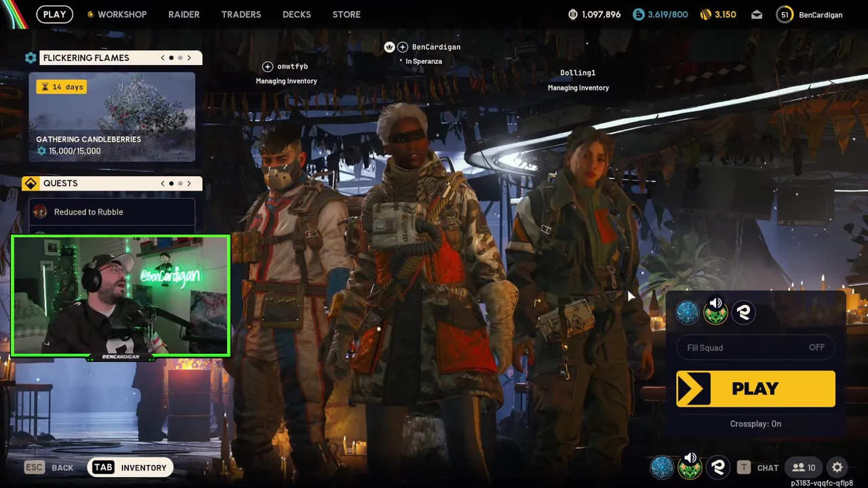Viewport: 868px width, 488px height.
Task: Click the candleberries progress counter icon
Action: click(41, 151)
